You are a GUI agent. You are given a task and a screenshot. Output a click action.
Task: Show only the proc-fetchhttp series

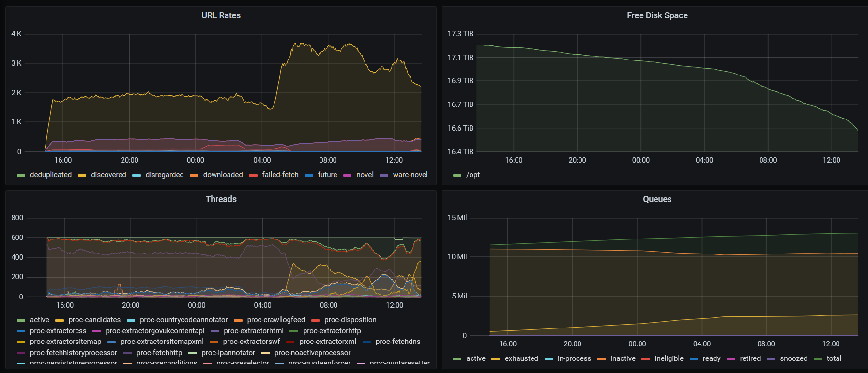(159, 353)
